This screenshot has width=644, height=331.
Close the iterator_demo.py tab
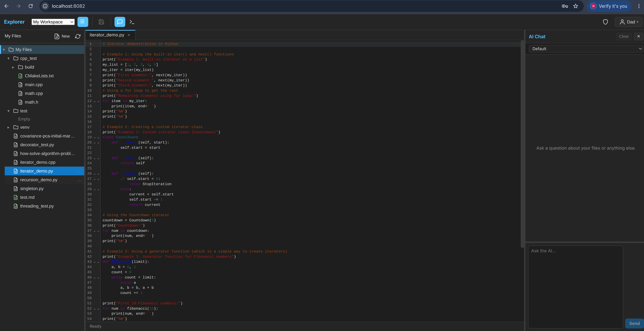(129, 35)
